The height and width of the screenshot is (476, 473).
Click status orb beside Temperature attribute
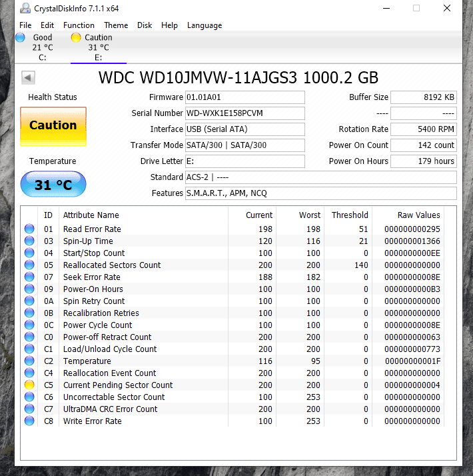click(x=29, y=361)
